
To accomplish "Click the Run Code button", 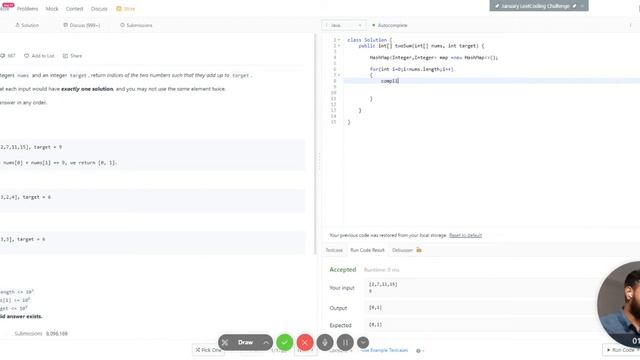I will [x=621, y=350].
